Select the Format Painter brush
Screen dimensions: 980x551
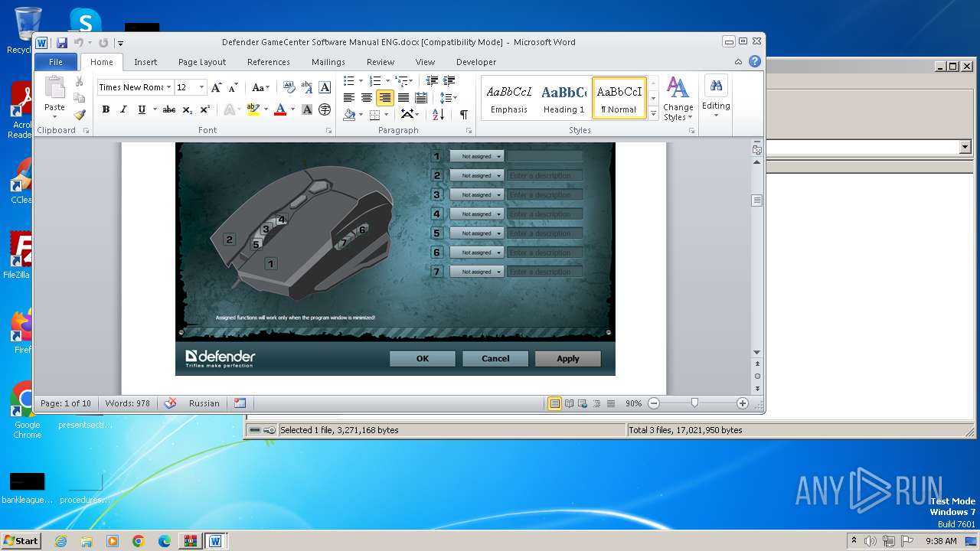point(79,115)
